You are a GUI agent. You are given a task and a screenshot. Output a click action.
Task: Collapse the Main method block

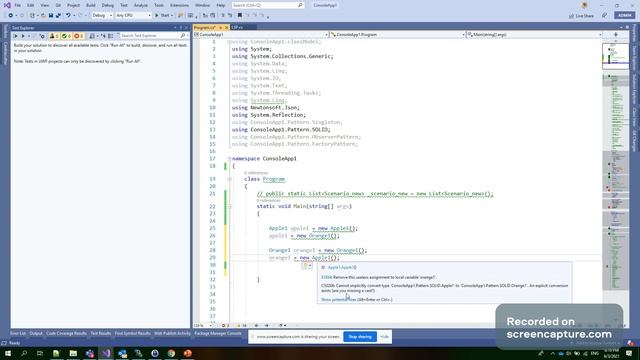click(229, 207)
